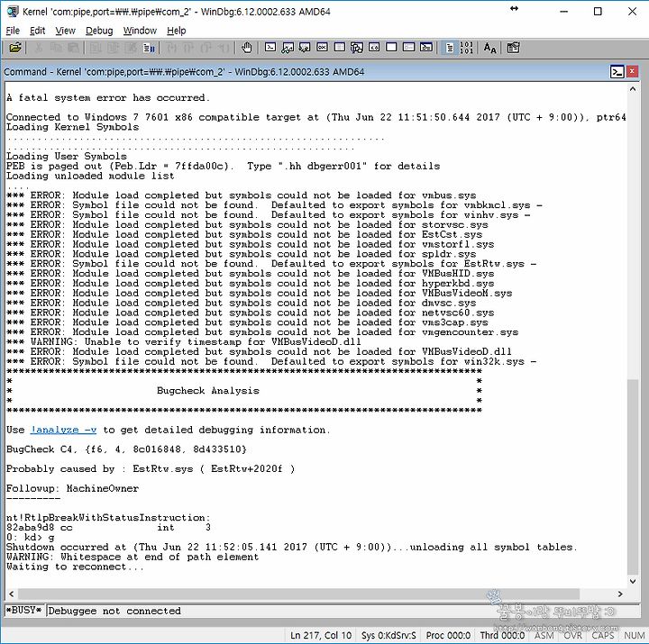Click the *BUSY* prompt label

[24, 611]
